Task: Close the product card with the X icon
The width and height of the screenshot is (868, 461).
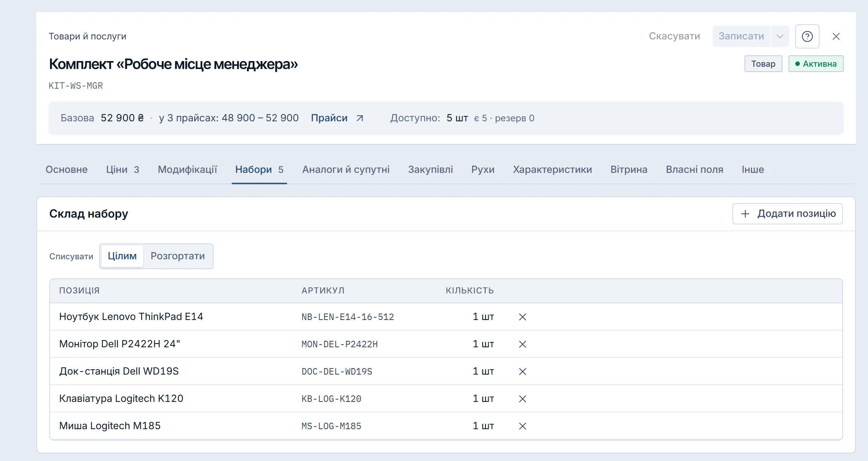Action: point(836,36)
